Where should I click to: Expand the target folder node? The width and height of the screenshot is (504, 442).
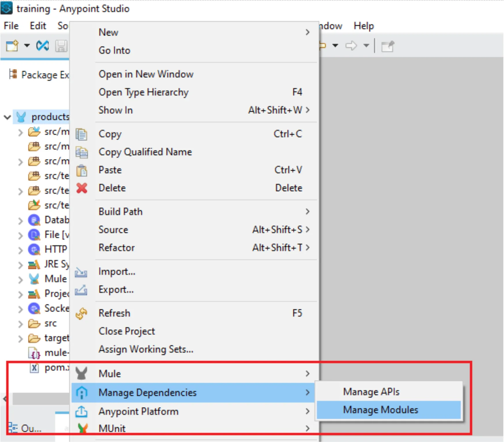click(x=20, y=339)
